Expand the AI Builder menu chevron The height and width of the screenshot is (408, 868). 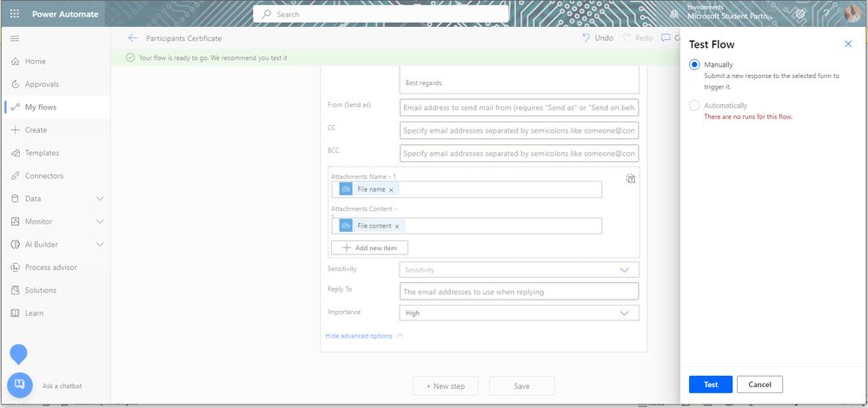[x=100, y=244]
